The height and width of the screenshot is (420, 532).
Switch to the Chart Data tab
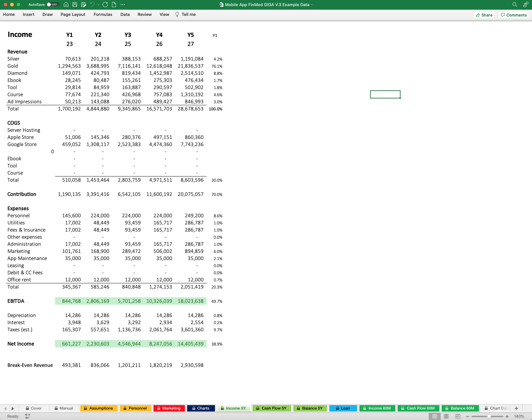496,408
